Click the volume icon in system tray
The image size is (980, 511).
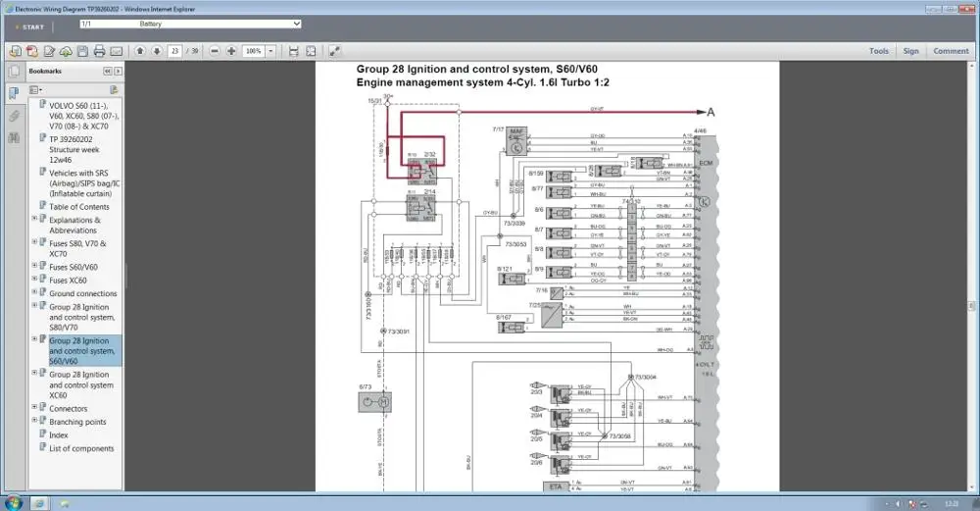tap(898, 503)
